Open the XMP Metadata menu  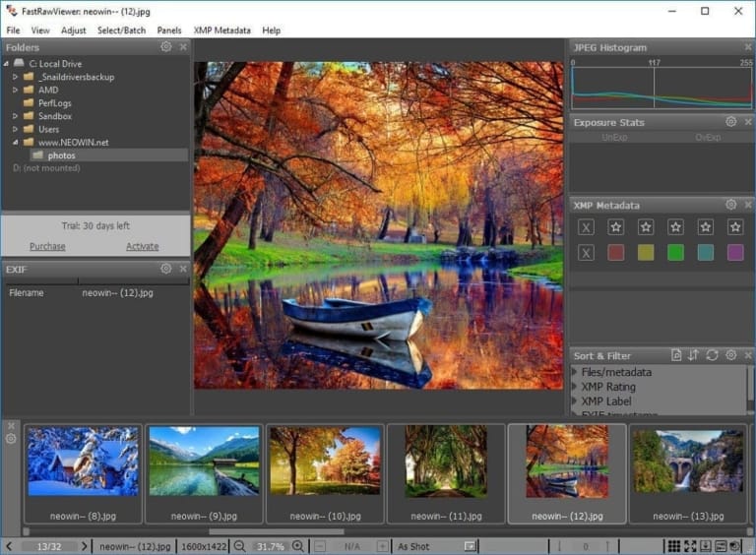(222, 31)
